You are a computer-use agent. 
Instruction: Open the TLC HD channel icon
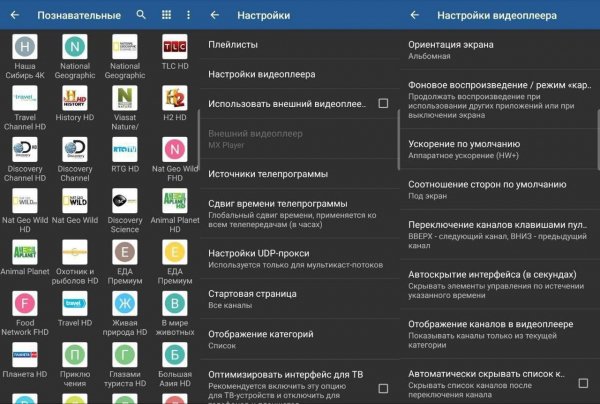coord(175,47)
